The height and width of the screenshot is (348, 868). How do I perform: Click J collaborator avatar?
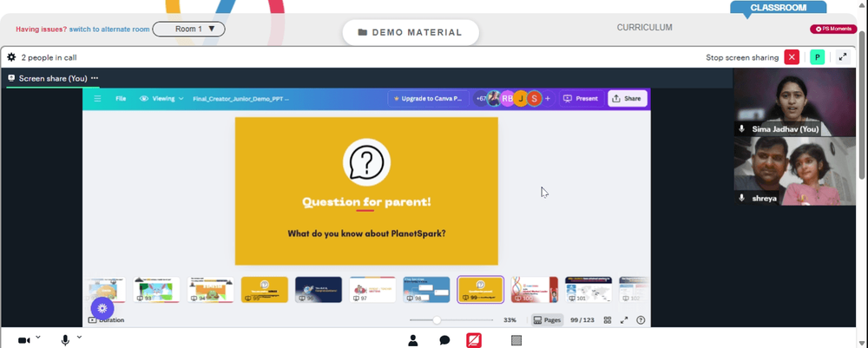pyautogui.click(x=520, y=98)
